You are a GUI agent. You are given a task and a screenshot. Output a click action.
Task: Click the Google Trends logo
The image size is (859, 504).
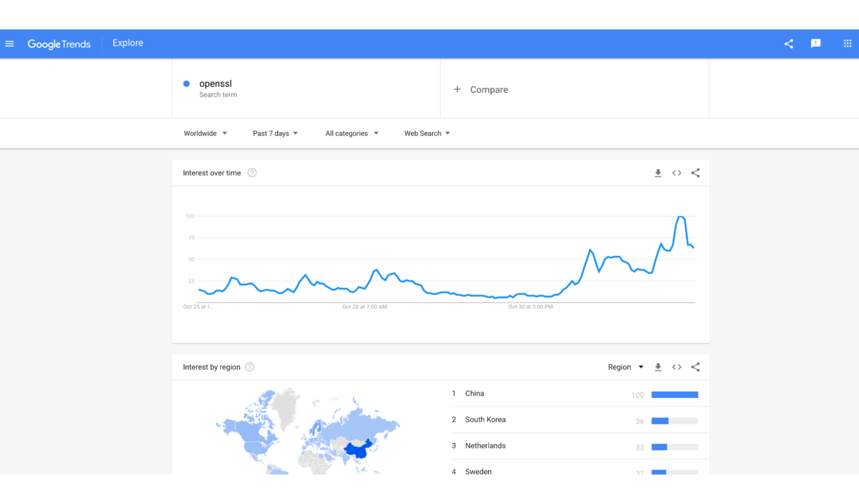tap(59, 44)
